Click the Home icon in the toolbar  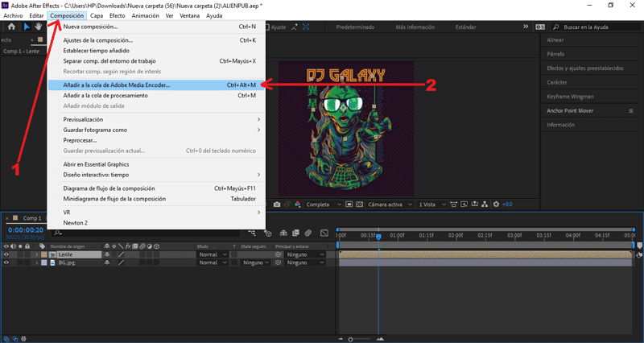pos(11,27)
